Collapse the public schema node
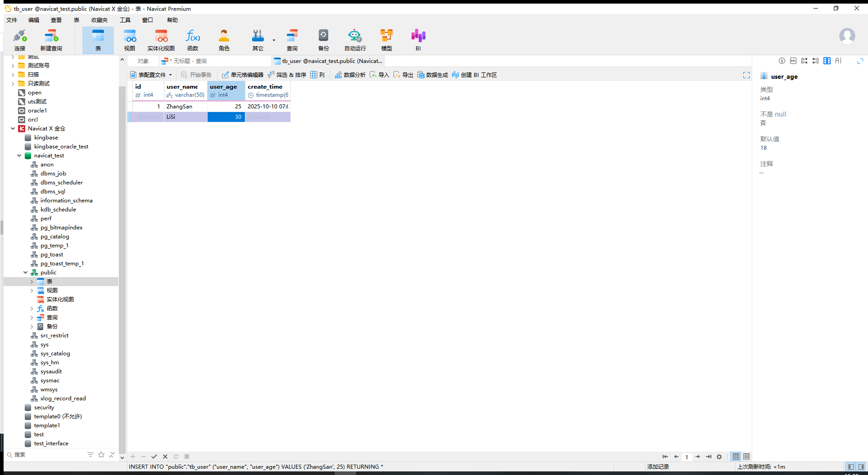Viewport: 868px width, 475px height. (x=26, y=273)
